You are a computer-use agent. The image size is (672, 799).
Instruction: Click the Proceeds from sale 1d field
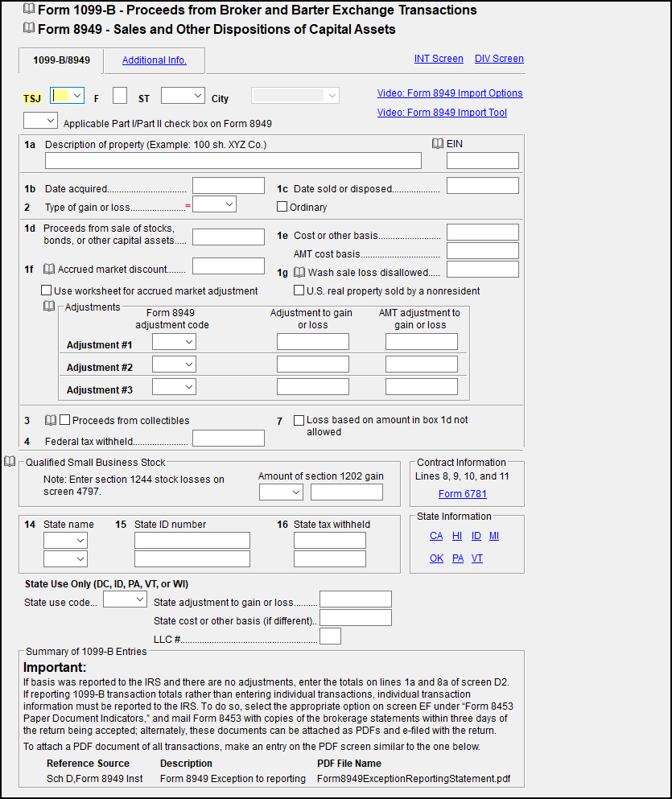[x=229, y=237]
